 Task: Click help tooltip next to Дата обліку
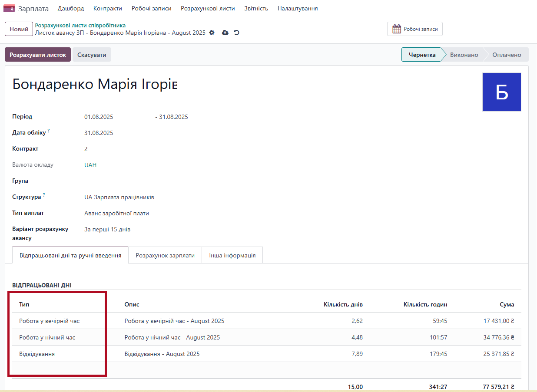pyautogui.click(x=49, y=131)
